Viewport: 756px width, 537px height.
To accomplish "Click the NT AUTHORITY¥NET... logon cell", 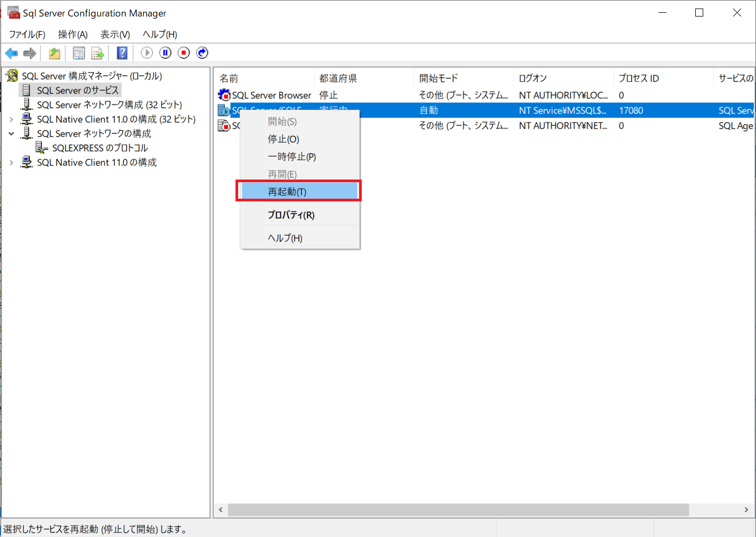I will pyautogui.click(x=563, y=126).
